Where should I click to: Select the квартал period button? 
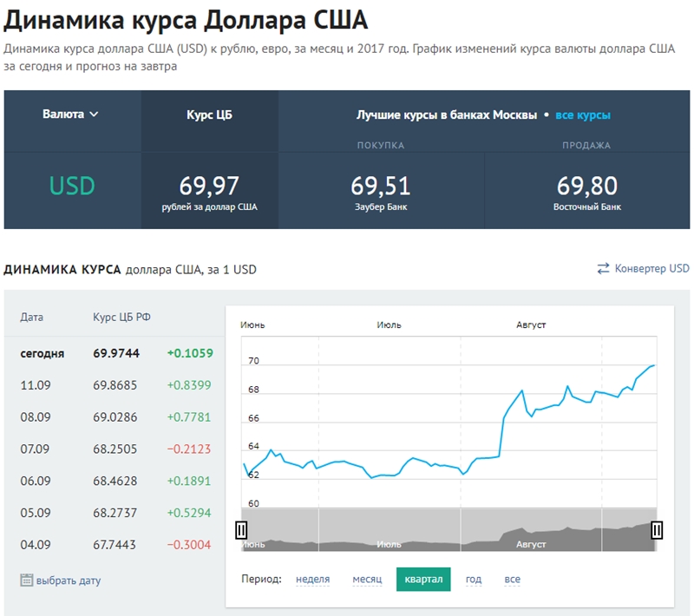coord(423,579)
